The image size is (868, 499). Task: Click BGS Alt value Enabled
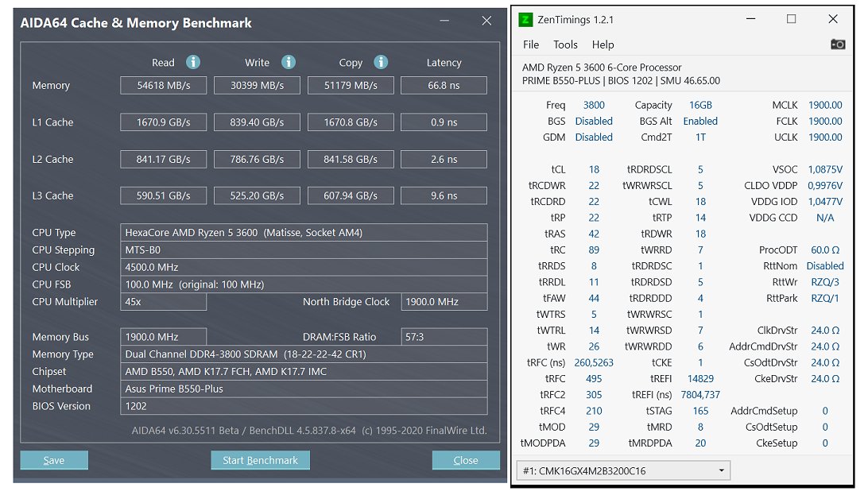[700, 121]
